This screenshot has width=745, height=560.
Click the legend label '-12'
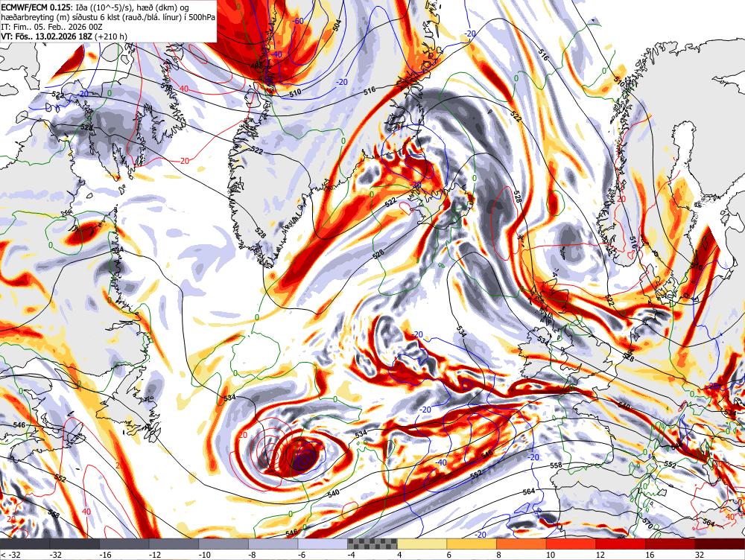click(154, 555)
